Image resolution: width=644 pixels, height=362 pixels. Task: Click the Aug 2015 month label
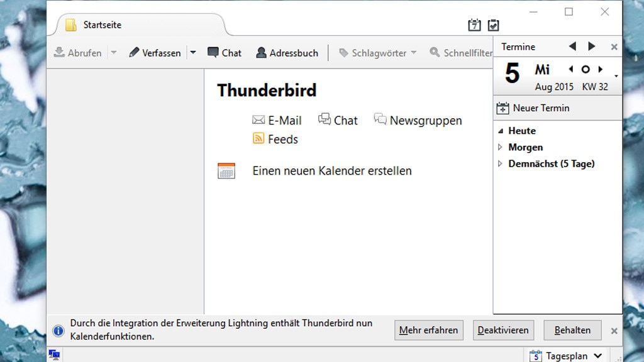(x=554, y=87)
